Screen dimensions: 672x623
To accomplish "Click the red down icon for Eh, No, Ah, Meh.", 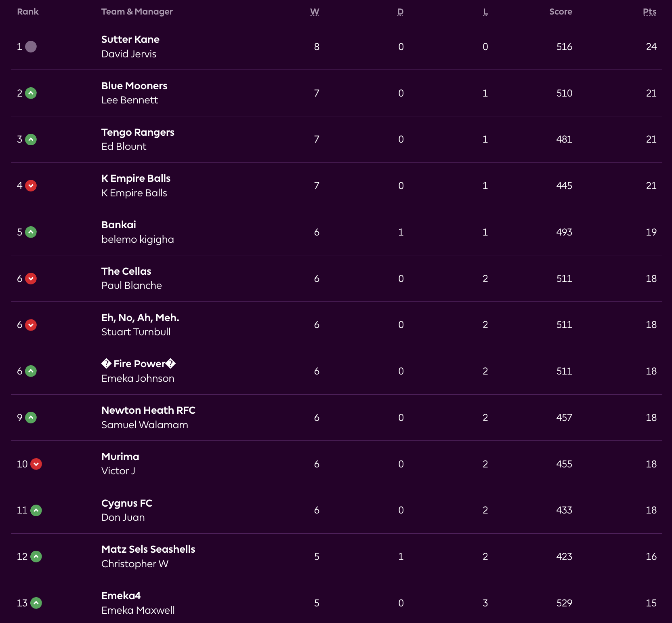I will (31, 325).
